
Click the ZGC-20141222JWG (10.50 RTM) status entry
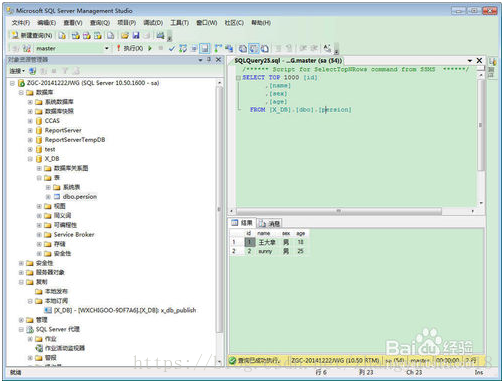click(x=335, y=361)
